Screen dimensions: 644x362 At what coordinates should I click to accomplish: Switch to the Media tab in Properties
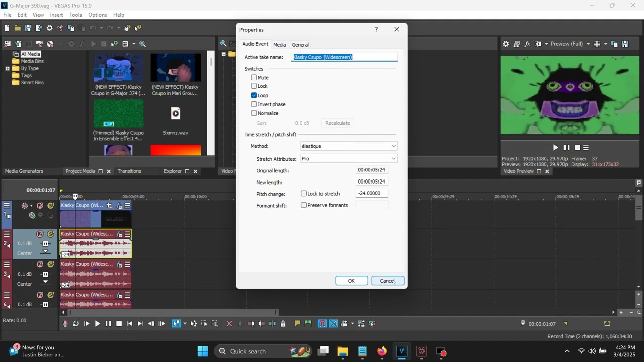click(280, 45)
